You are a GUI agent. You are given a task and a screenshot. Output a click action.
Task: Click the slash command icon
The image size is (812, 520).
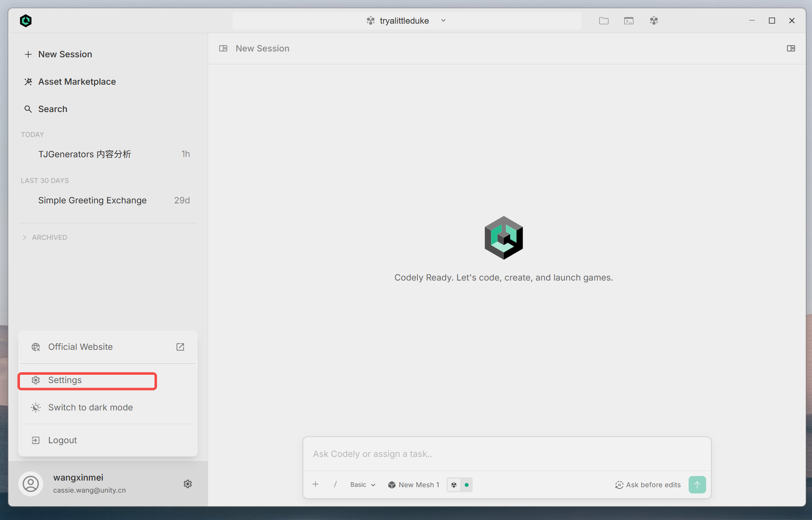pos(335,484)
